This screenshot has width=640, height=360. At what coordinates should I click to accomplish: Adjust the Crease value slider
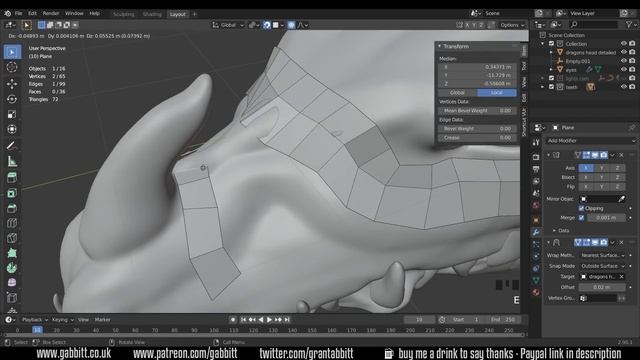(x=477, y=138)
